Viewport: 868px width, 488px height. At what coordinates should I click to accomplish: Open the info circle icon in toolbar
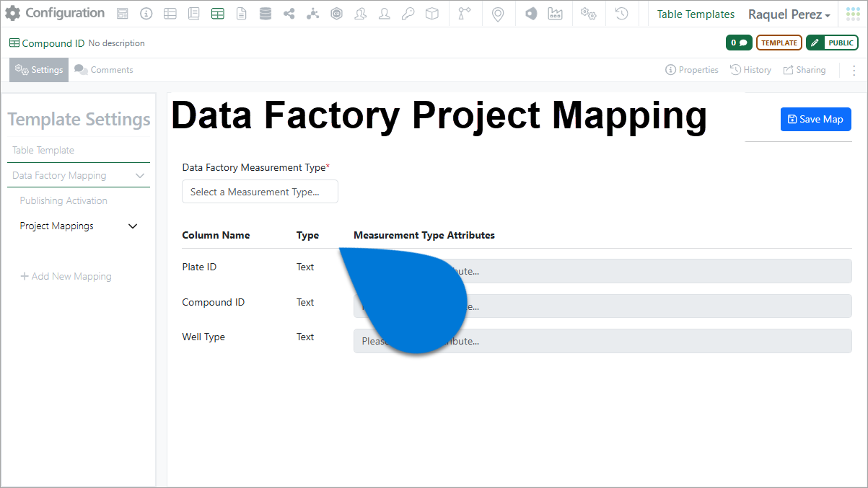point(146,14)
